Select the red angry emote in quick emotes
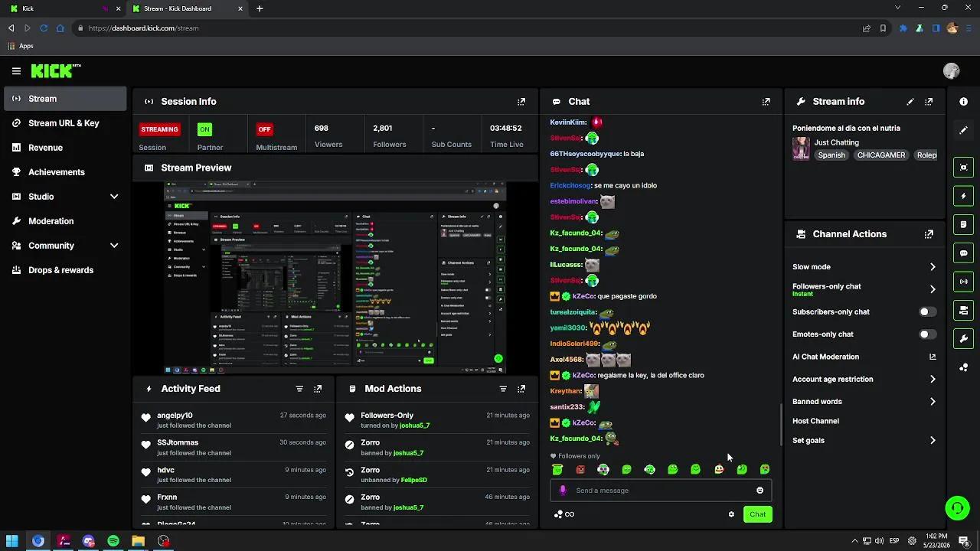Image resolution: width=980 pixels, height=551 pixels. coord(580,469)
